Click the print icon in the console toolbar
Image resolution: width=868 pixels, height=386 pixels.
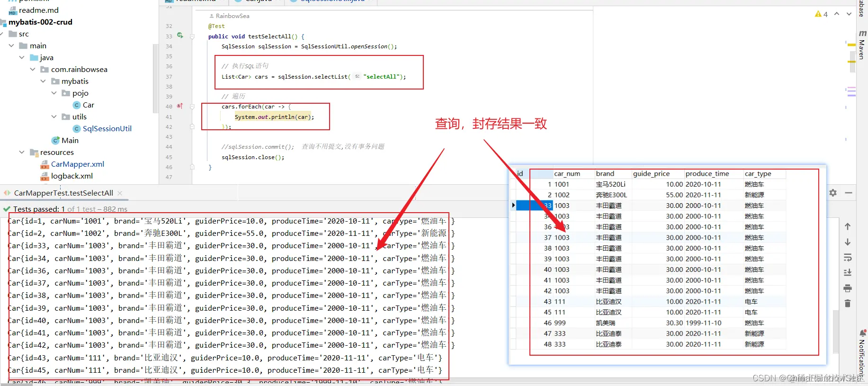point(848,288)
